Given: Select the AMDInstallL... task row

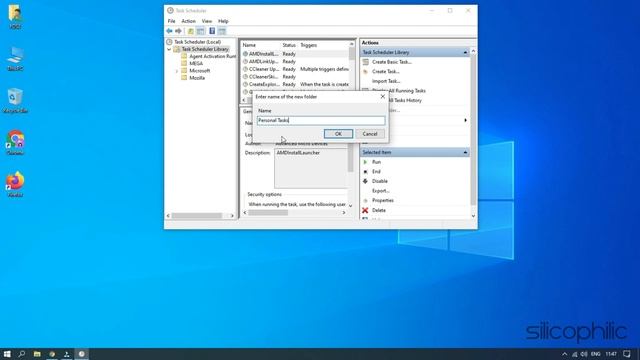Looking at the screenshot, I should (295, 54).
